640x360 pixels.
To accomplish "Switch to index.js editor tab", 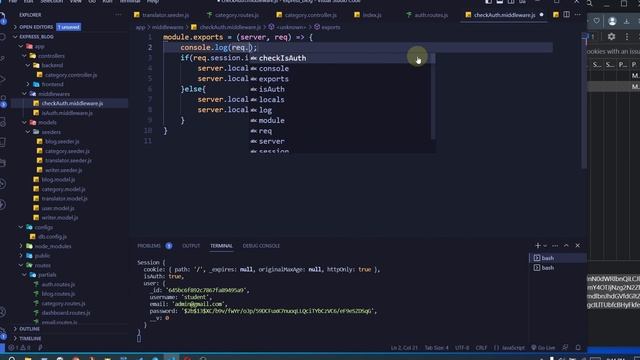I will tap(372, 15).
